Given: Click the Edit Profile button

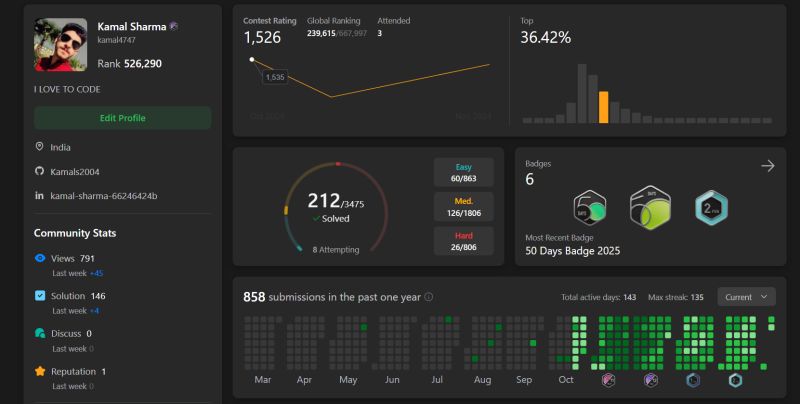Looking at the screenshot, I should (x=122, y=118).
